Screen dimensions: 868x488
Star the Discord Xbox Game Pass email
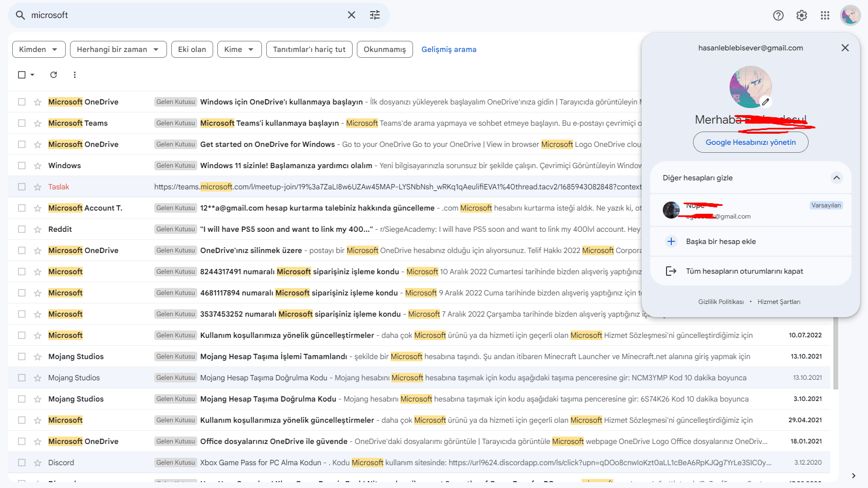38,463
